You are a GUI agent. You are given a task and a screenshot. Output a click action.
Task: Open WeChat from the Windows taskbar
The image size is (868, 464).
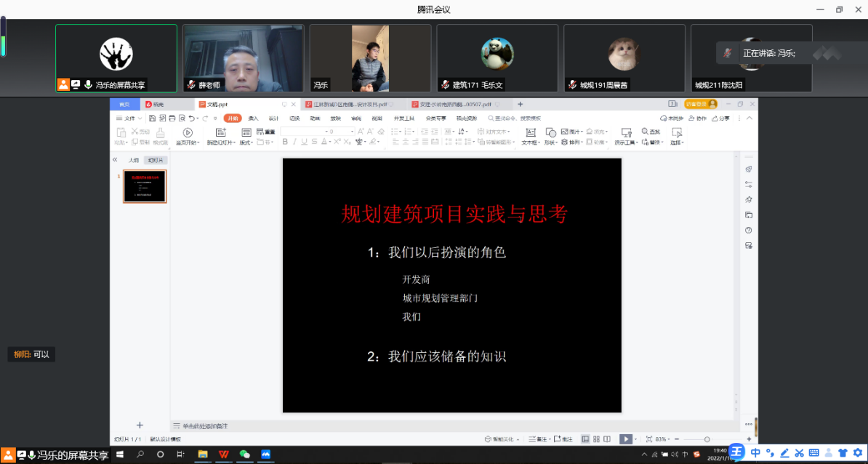pyautogui.click(x=245, y=455)
